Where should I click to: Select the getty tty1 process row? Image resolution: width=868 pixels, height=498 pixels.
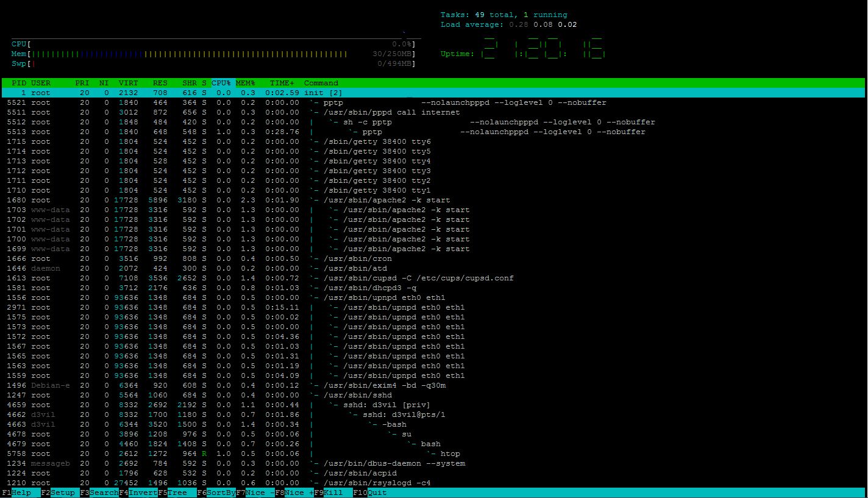(433, 190)
